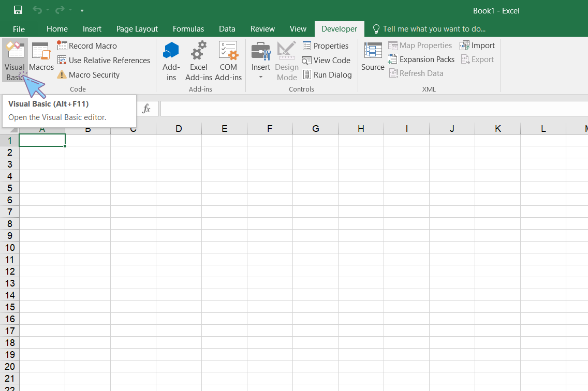Click View Code in the Controls group
Screen dimensions: 588x391
pyautogui.click(x=327, y=60)
